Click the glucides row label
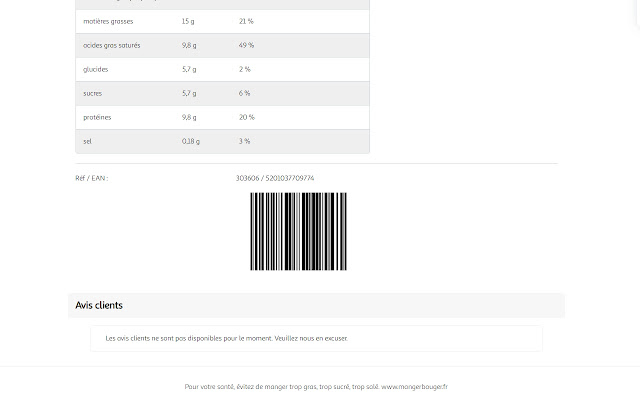Image resolution: width=640 pixels, height=400 pixels. [96, 69]
